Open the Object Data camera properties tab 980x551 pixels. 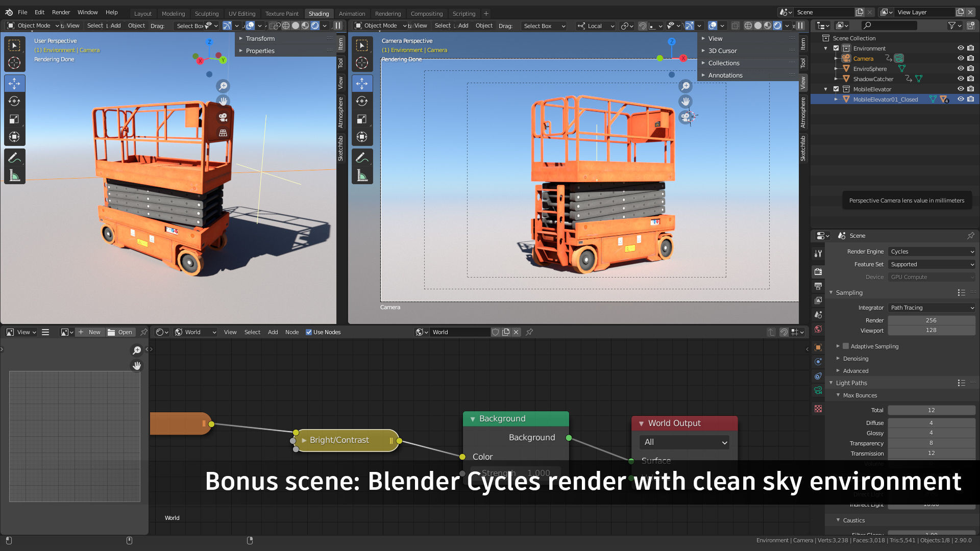click(818, 390)
